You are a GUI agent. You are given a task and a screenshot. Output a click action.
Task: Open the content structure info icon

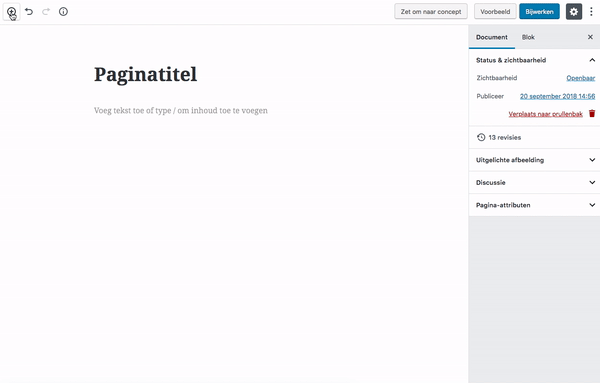tap(63, 11)
